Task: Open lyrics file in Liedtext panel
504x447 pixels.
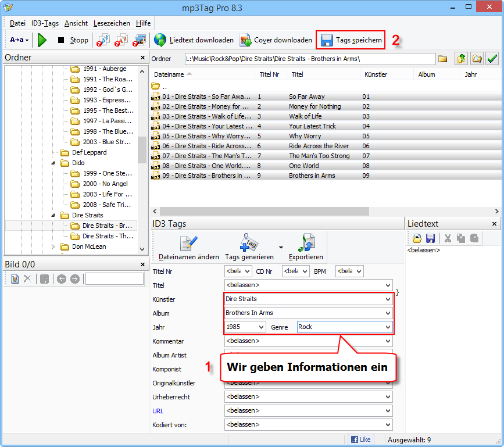Action: [417, 238]
